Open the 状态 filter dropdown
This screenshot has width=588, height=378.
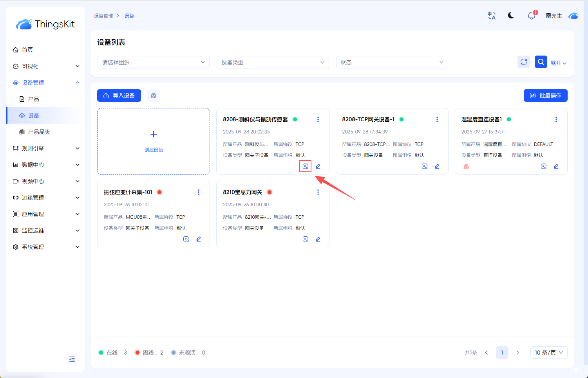[x=392, y=62]
